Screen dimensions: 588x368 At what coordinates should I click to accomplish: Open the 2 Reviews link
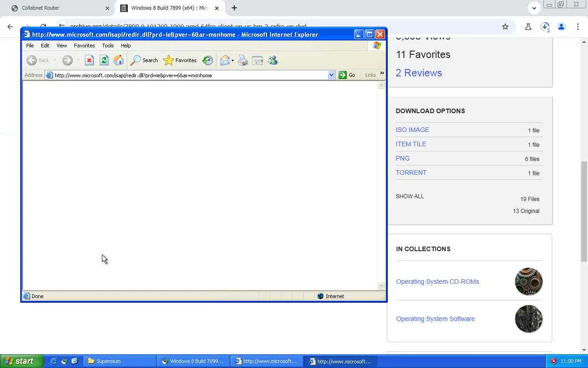[419, 73]
